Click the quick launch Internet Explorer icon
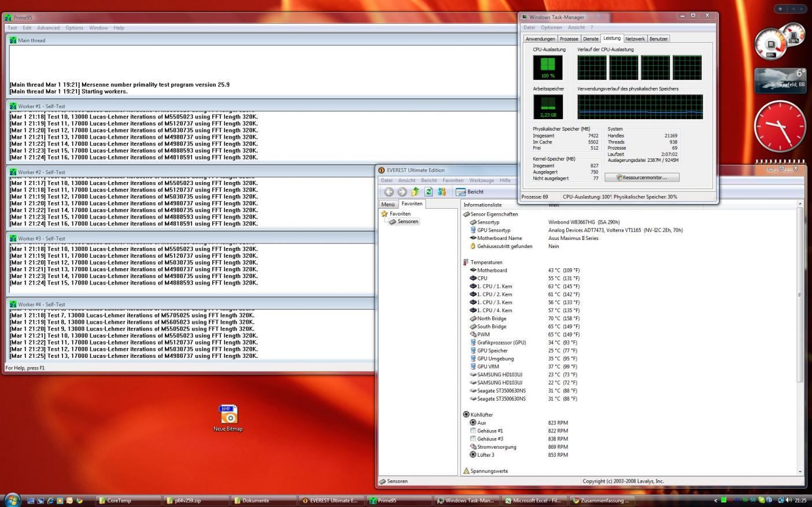The image size is (812, 507). tap(50, 500)
